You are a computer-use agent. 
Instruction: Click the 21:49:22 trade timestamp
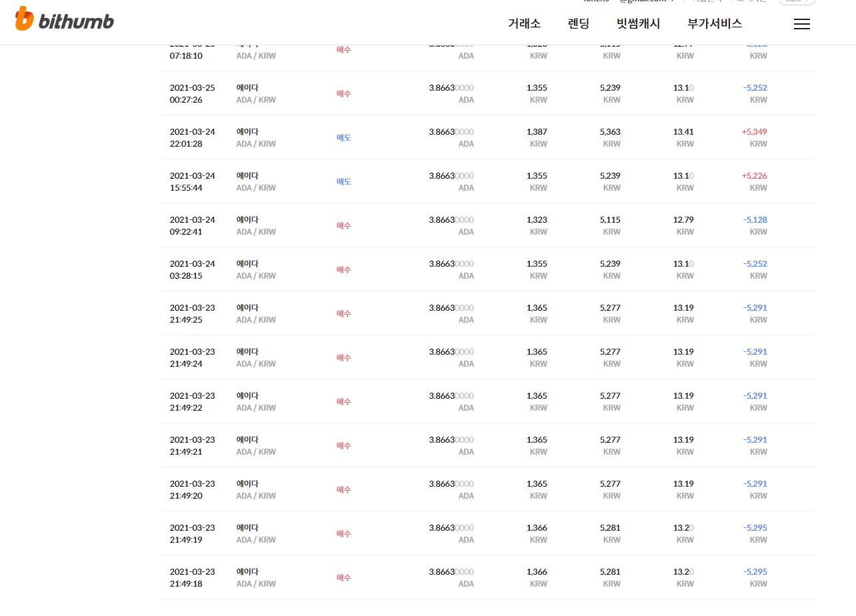click(x=186, y=408)
